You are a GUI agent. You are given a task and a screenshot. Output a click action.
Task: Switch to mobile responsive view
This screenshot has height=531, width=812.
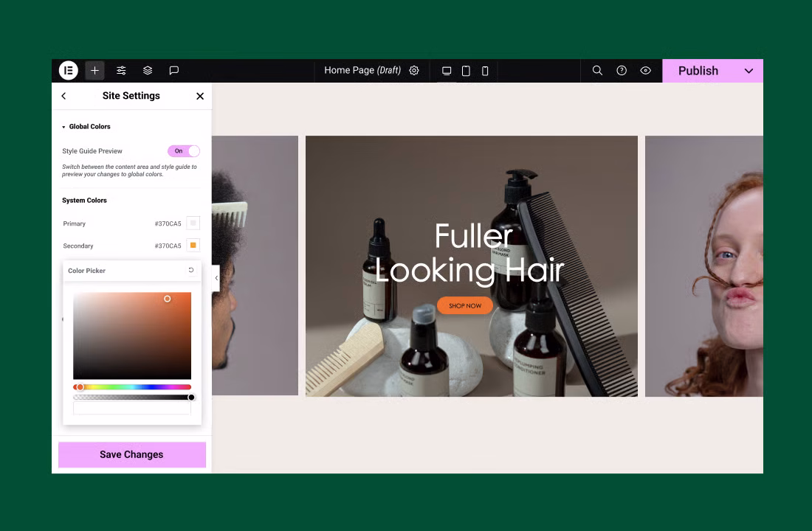(x=485, y=70)
